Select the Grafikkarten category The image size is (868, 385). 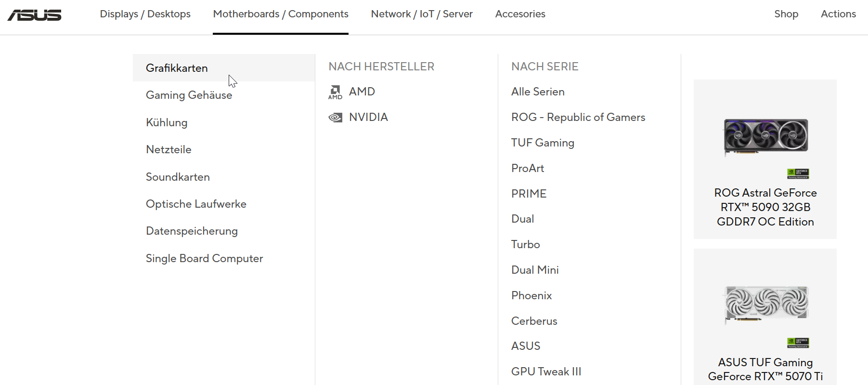click(x=176, y=68)
